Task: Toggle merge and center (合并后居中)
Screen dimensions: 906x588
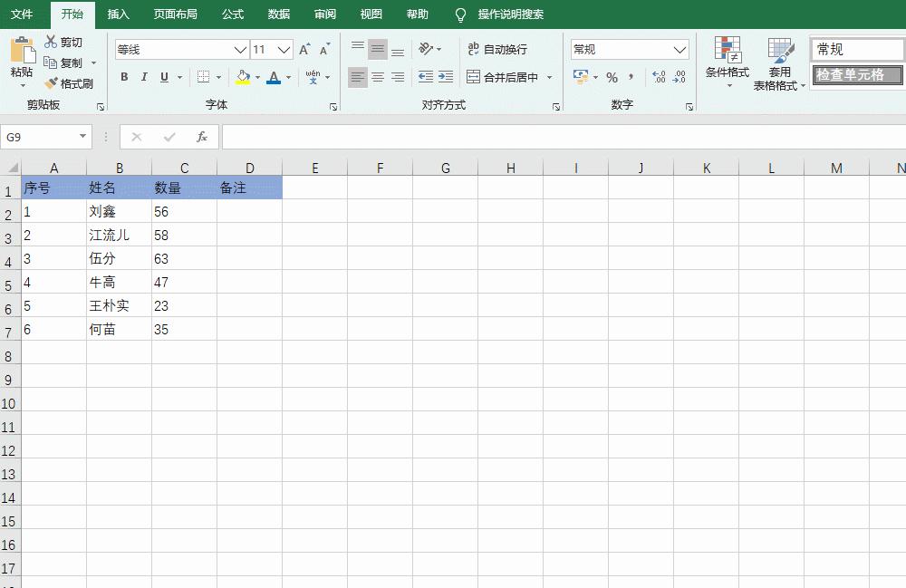Action: tap(503, 77)
